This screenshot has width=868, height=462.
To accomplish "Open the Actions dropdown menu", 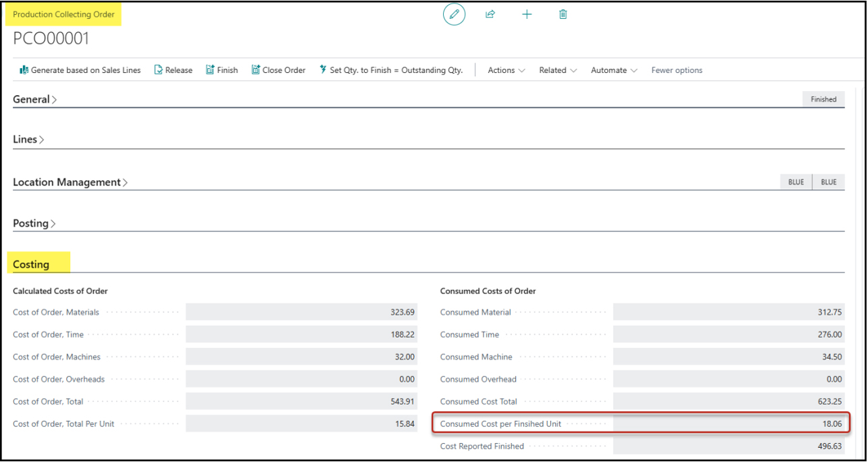I will [506, 70].
